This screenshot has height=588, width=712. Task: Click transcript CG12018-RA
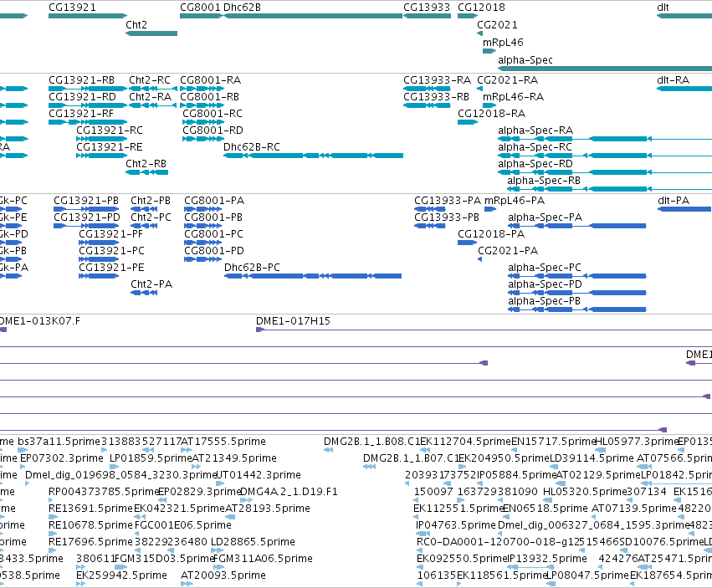[x=492, y=114]
